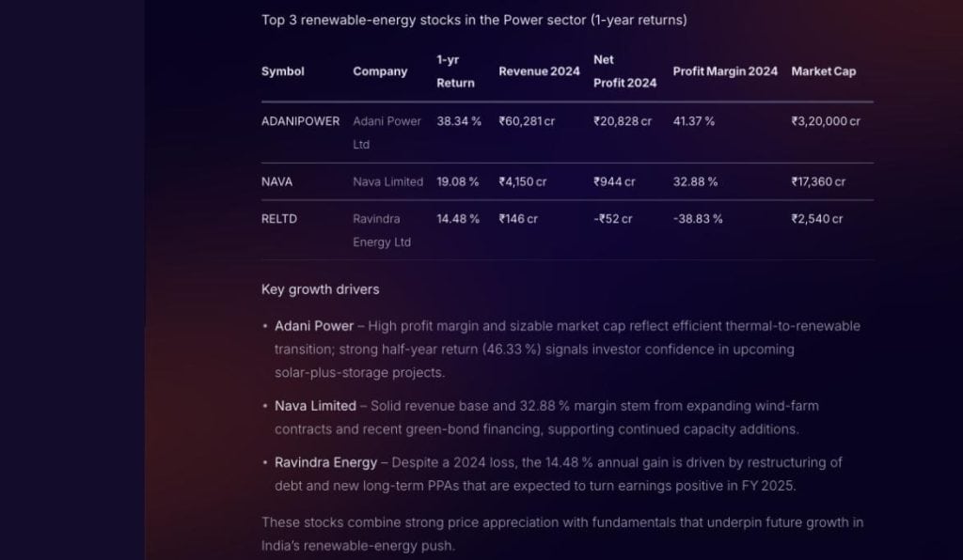Click the Top 3 renewable-energy stocks title
The width and height of the screenshot is (963, 560).
click(474, 20)
